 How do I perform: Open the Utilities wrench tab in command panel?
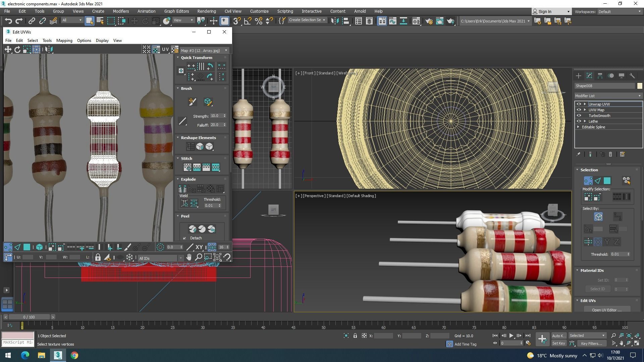[632, 76]
